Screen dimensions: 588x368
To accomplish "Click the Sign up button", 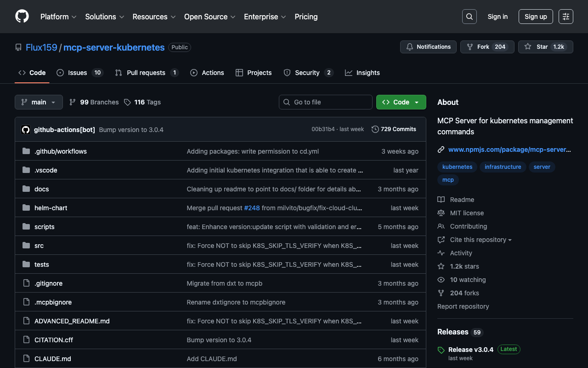I will (535, 17).
